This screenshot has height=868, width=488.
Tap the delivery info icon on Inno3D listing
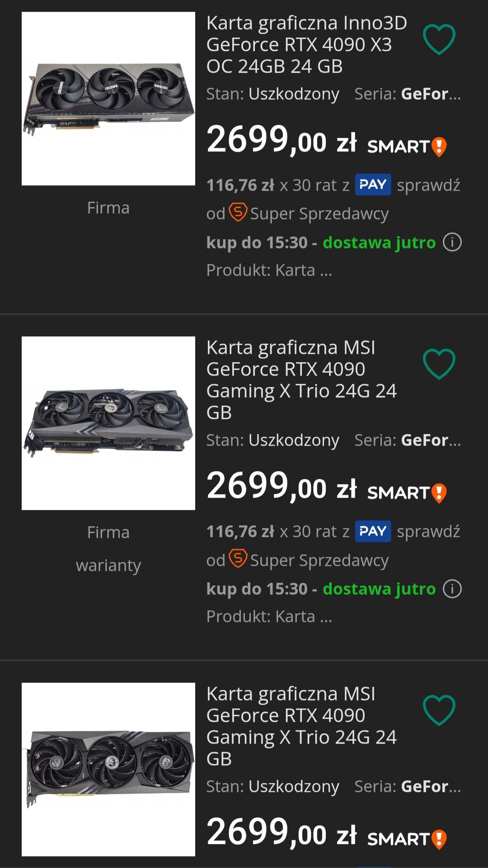pyautogui.click(x=452, y=242)
